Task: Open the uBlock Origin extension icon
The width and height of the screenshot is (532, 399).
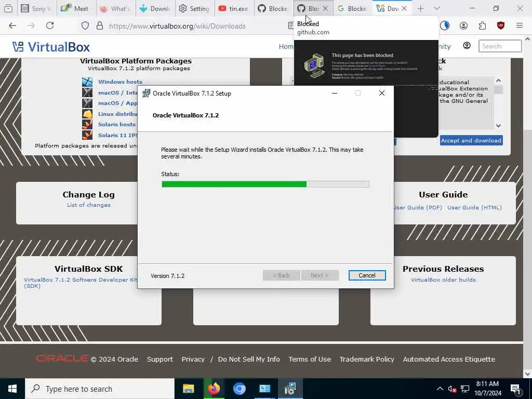Action: pos(501,26)
